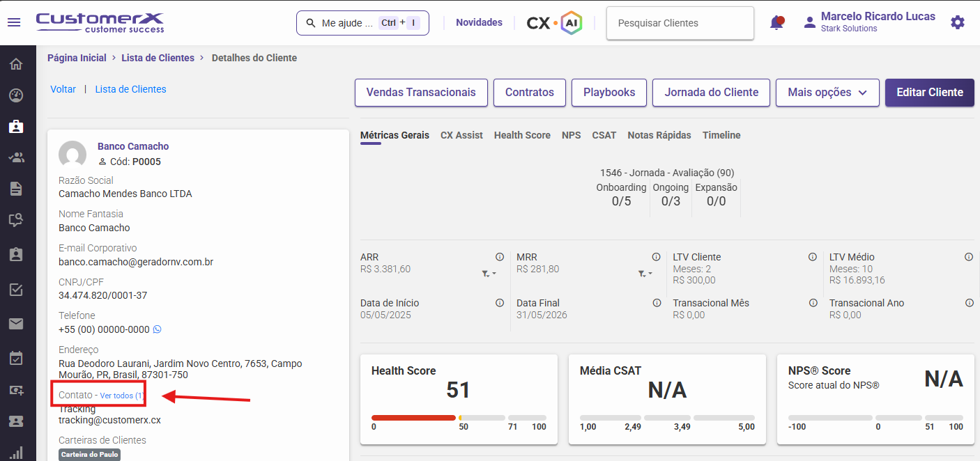
Task: Click the Pesquisar Clientes search field
Action: (x=680, y=23)
